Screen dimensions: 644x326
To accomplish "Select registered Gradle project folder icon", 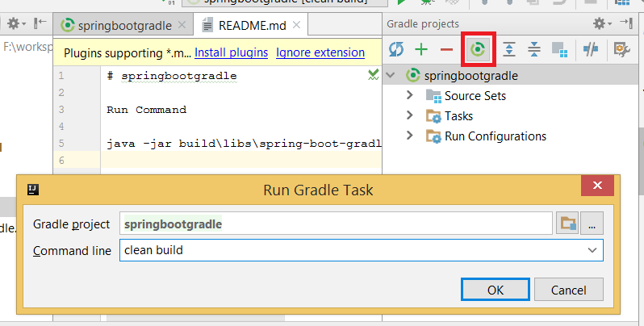I will (x=567, y=224).
